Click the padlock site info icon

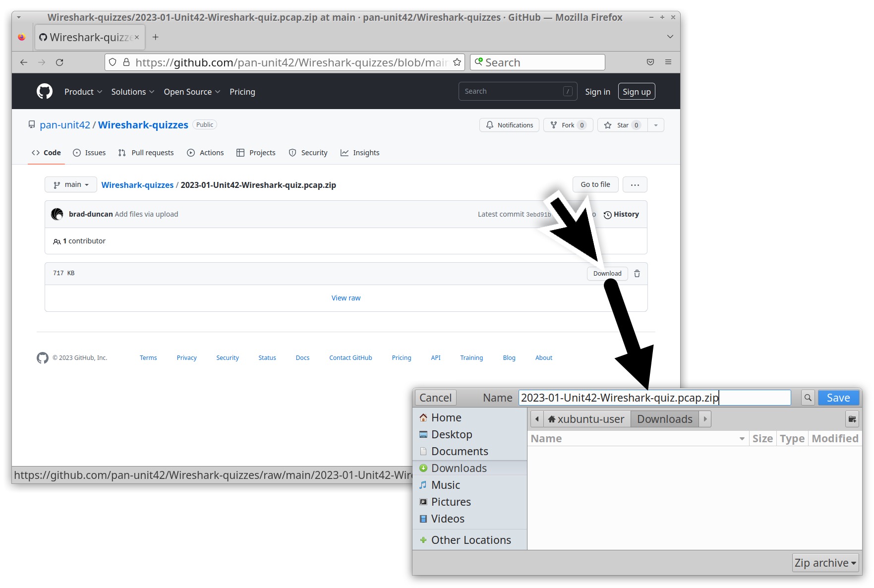pyautogui.click(x=126, y=62)
